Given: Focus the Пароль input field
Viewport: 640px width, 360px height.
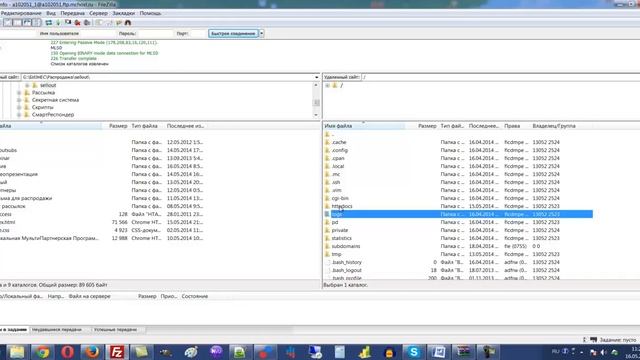Looking at the screenshot, I should 156,33.
